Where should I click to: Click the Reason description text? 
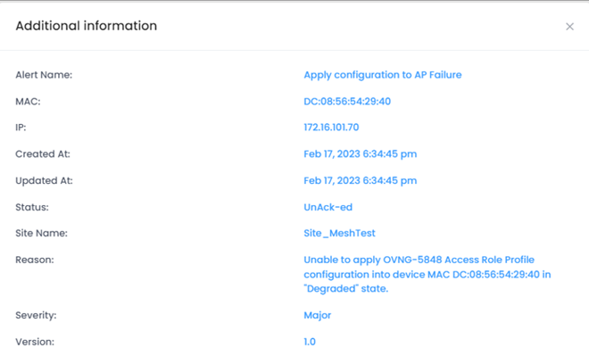click(x=427, y=274)
